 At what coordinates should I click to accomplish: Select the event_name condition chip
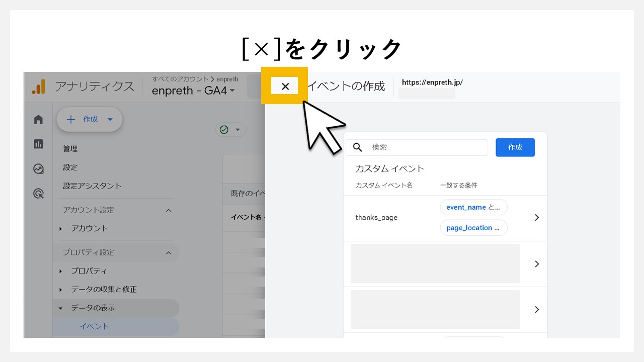(x=473, y=207)
